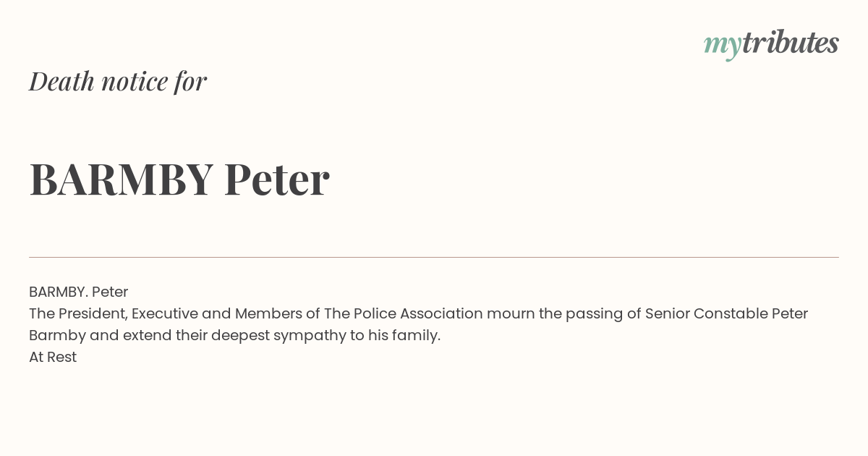Image resolution: width=868 pixels, height=456 pixels.
Task: Click the 'At Rest' line
Action: (x=53, y=357)
